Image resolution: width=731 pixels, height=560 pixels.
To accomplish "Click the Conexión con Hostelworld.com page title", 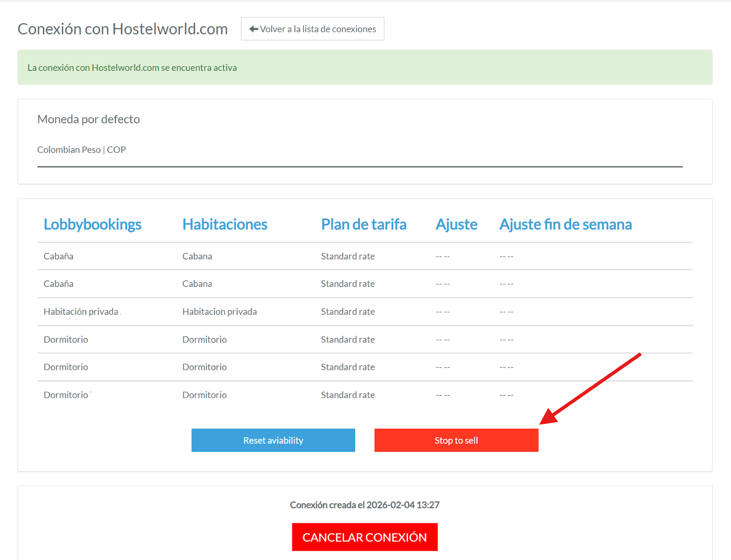I will click(122, 29).
